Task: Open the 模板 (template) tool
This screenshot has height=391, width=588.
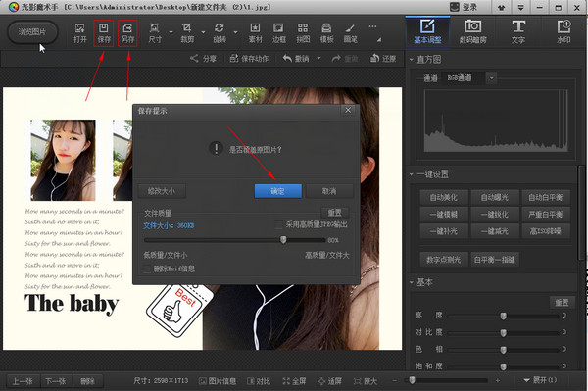Action: [x=326, y=33]
